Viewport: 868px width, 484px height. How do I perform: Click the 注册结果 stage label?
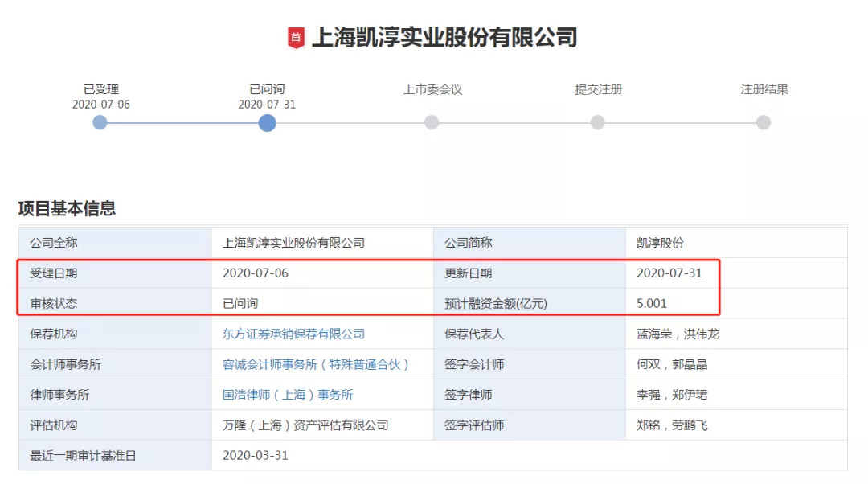tap(764, 89)
